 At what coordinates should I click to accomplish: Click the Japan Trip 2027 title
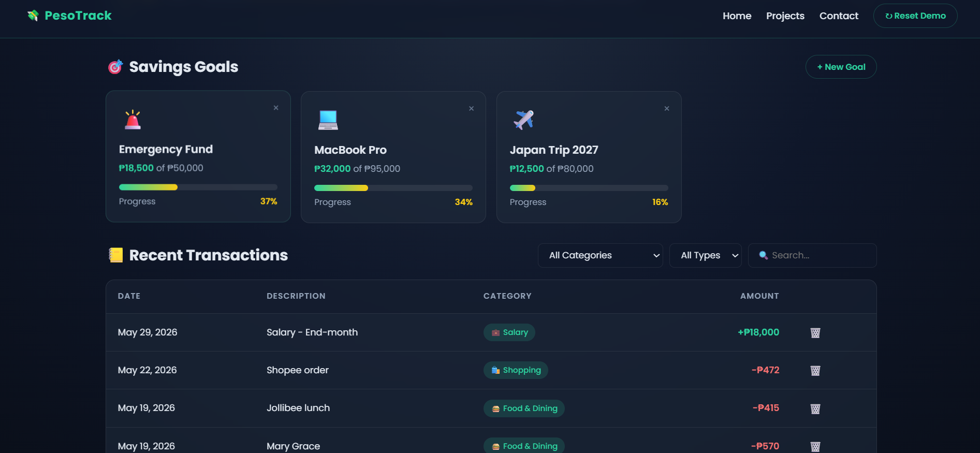554,150
